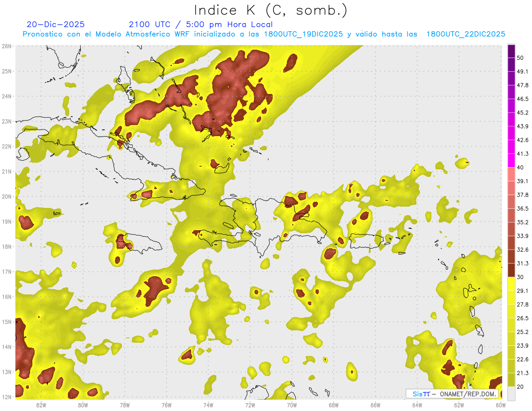Click the 27.8 color scale label
Screen dimensions: 532x411
point(523,305)
